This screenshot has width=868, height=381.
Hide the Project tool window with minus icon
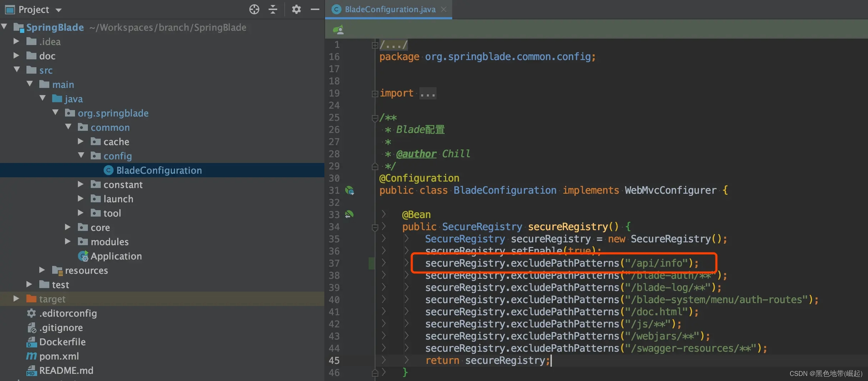coord(315,10)
